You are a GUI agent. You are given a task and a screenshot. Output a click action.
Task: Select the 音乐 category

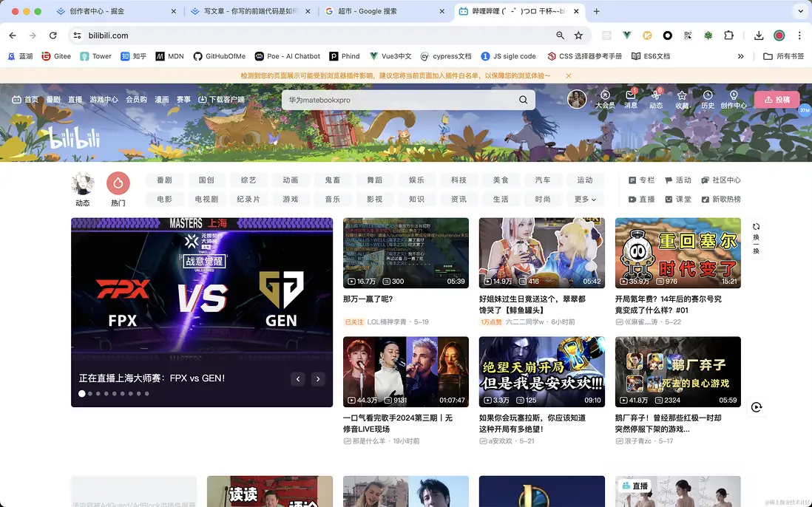[x=333, y=200]
